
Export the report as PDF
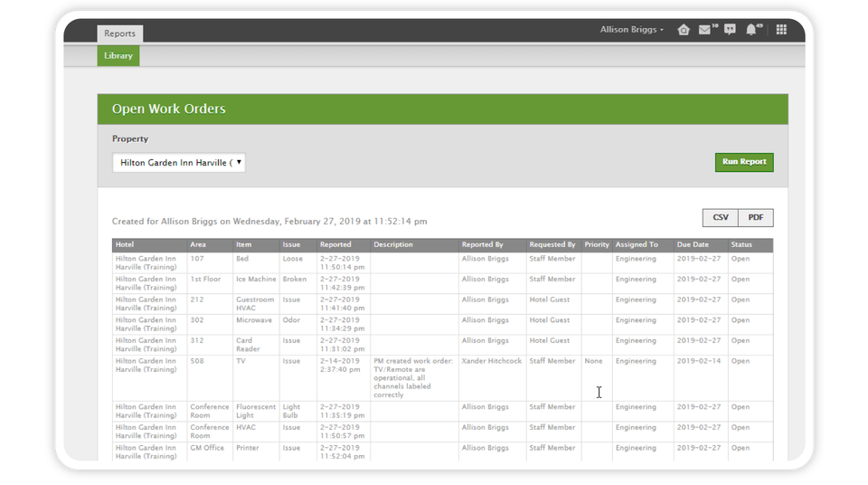point(756,218)
